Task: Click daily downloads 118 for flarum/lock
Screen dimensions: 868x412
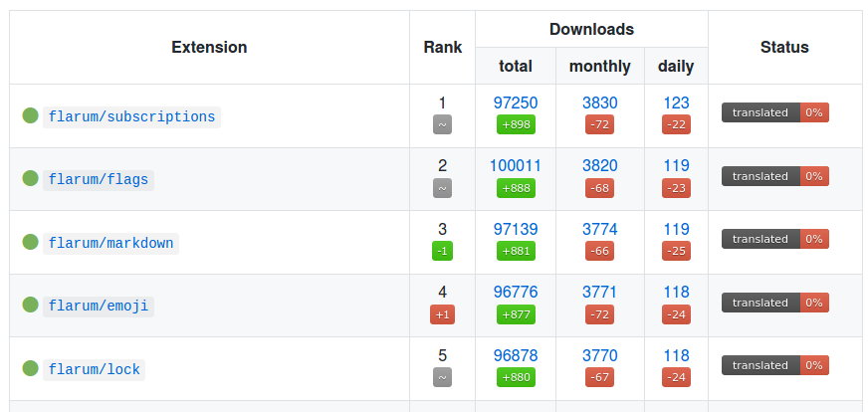Action: coord(677,355)
